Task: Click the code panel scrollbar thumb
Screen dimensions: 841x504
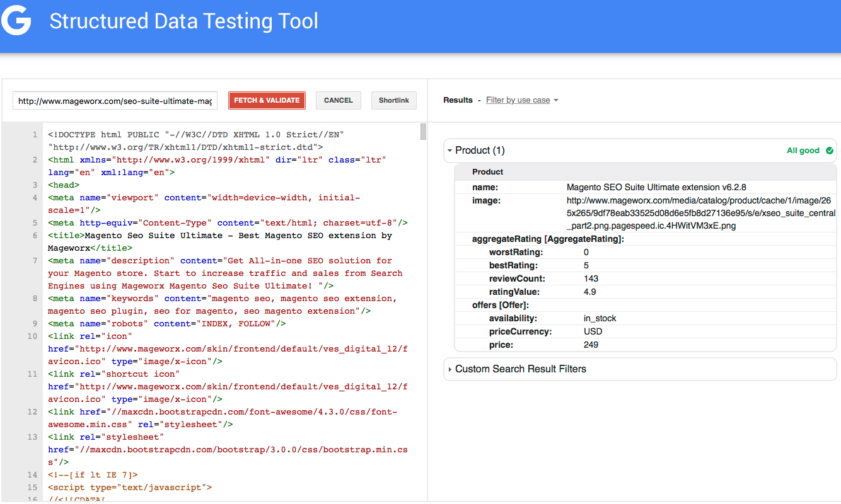Action: pos(423,132)
